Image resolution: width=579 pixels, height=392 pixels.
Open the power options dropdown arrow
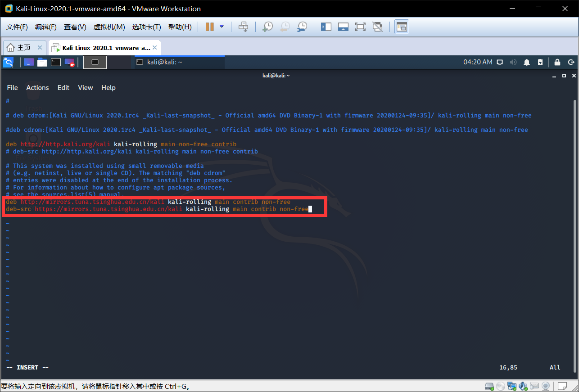click(x=222, y=27)
